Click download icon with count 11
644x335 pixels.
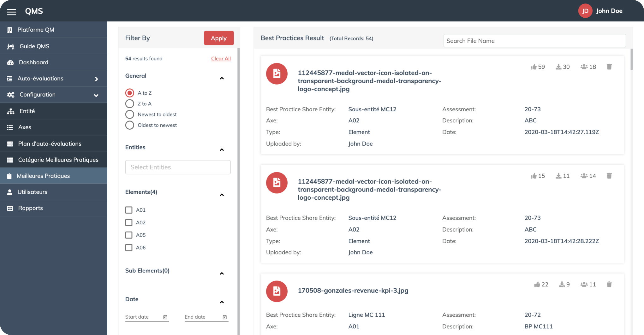click(x=558, y=176)
